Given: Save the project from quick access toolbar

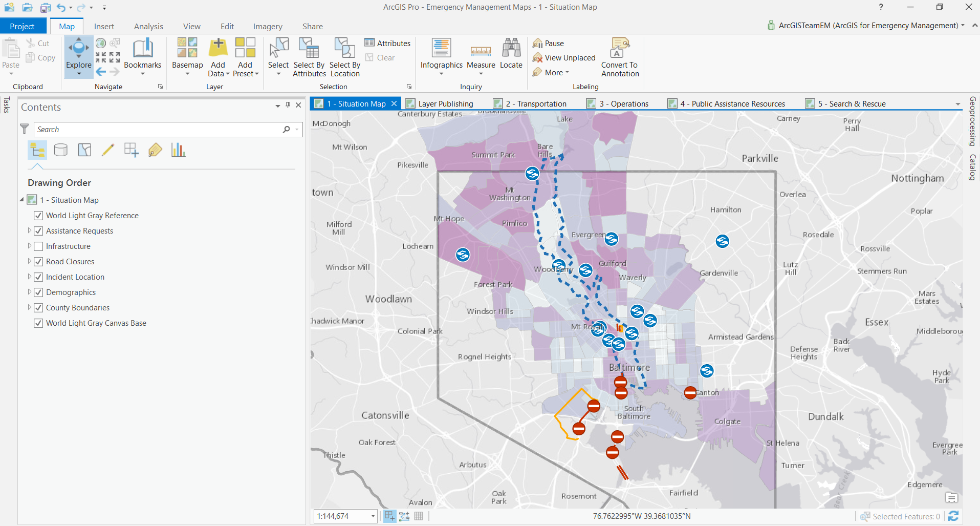Looking at the screenshot, I should pyautogui.click(x=45, y=7).
